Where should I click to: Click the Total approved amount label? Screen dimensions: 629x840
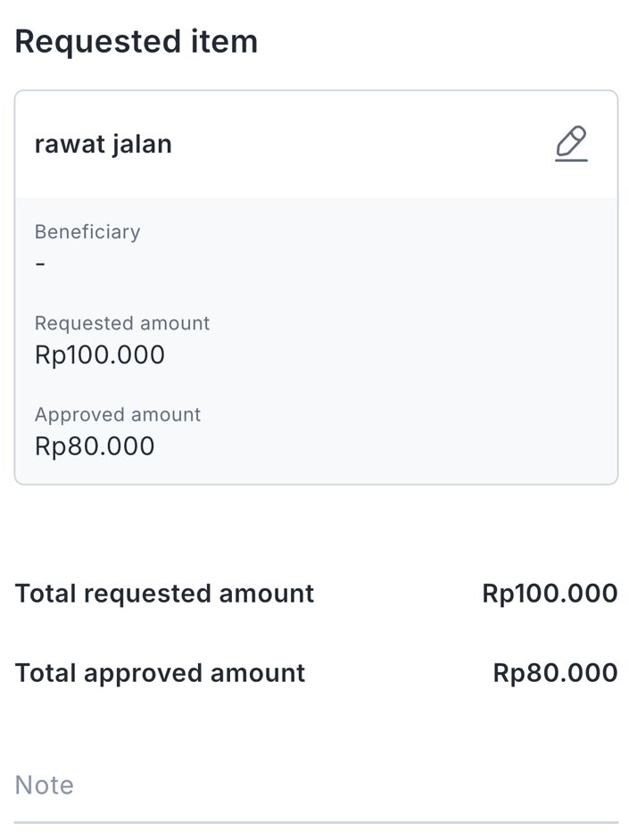(x=161, y=673)
